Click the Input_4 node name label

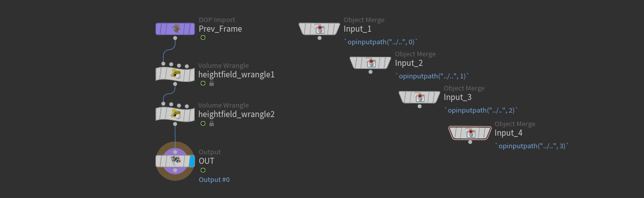point(508,133)
